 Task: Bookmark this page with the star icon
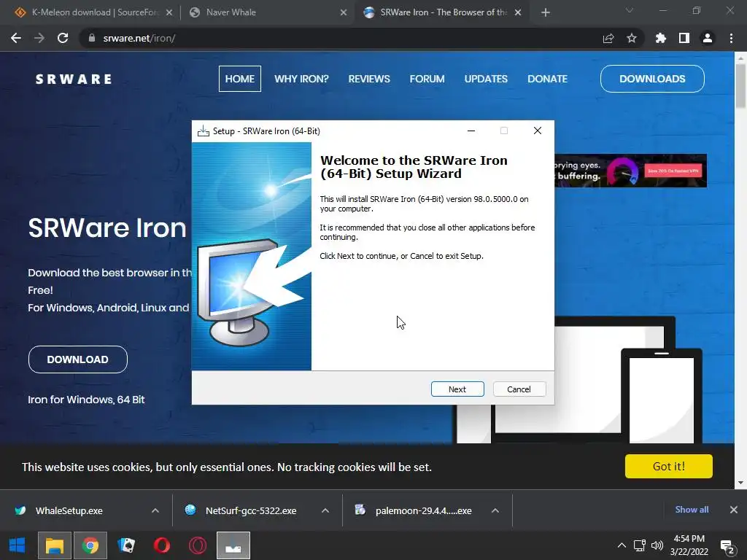(632, 38)
